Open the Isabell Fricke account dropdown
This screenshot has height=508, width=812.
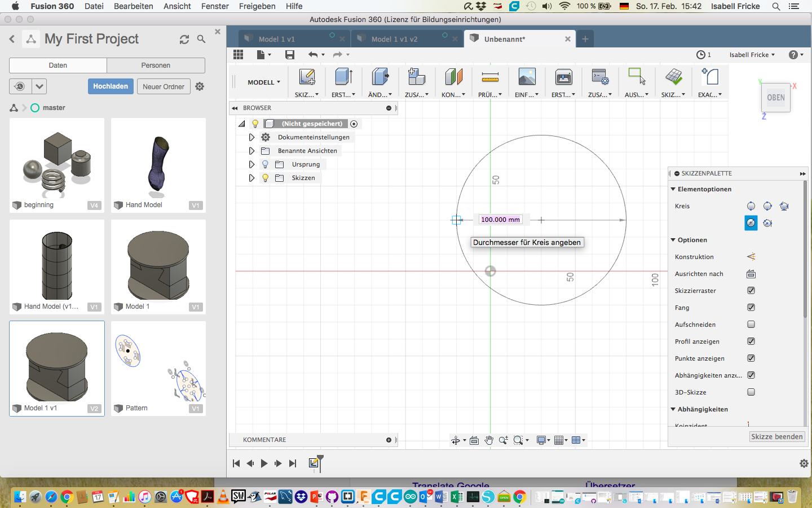[x=752, y=55]
